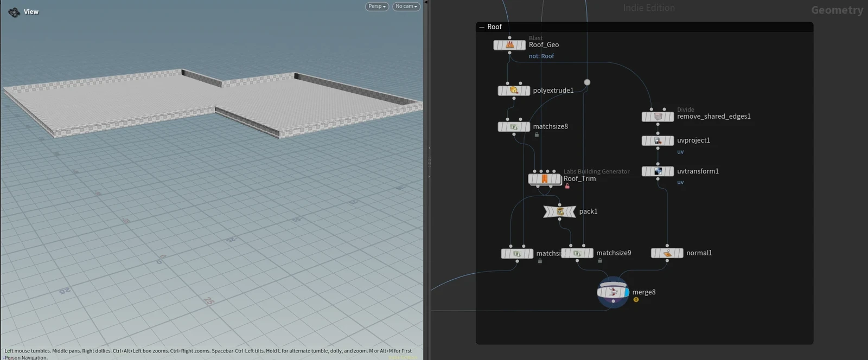Click the round wire dot above Roof_Trim

[586, 82]
